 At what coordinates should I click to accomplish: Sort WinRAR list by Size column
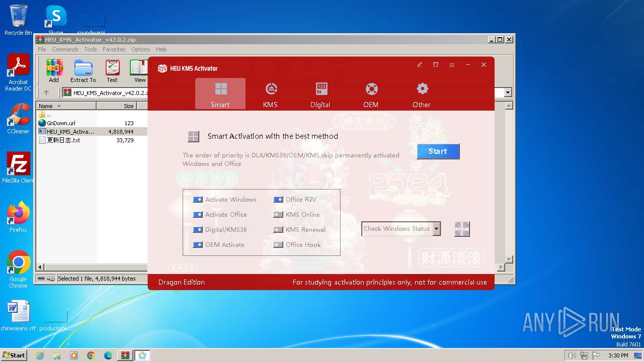click(116, 106)
